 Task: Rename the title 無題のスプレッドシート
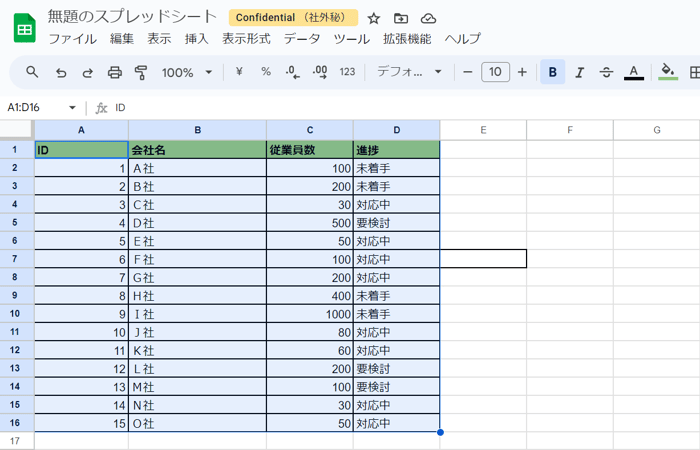tap(132, 17)
